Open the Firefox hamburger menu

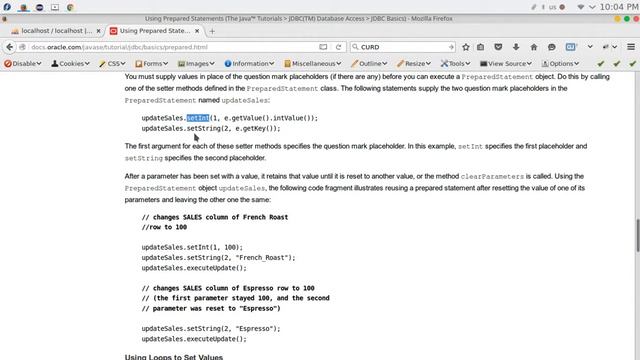pyautogui.click(x=631, y=47)
